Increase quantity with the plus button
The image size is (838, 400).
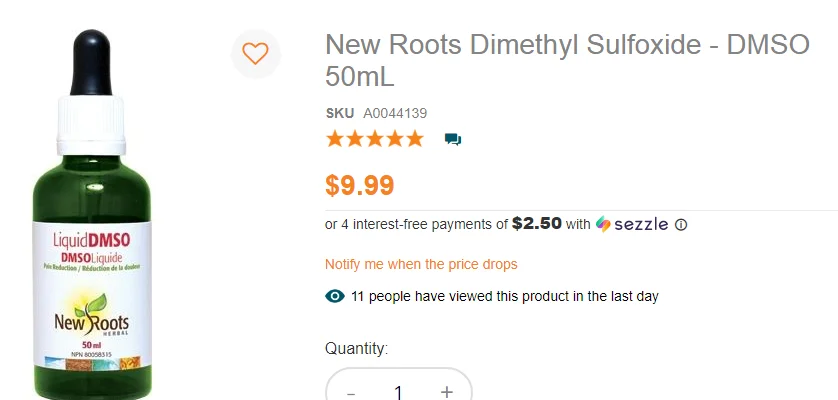click(x=446, y=392)
